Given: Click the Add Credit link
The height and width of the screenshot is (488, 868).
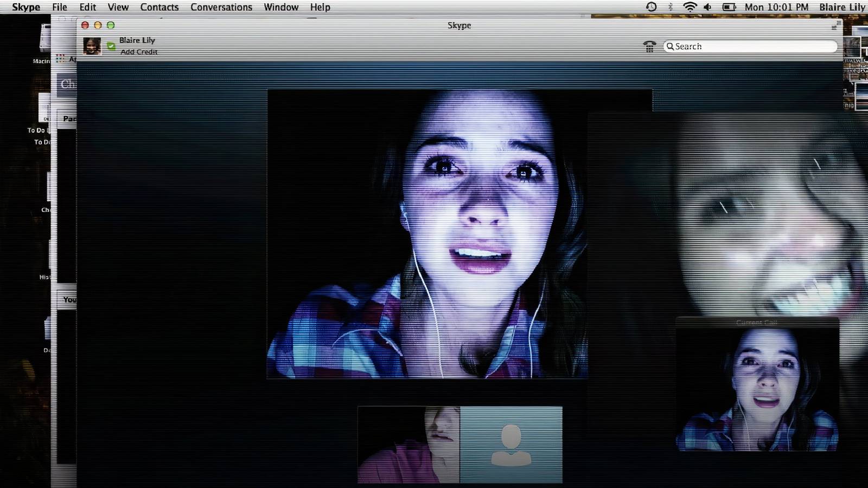Looking at the screenshot, I should (x=139, y=52).
